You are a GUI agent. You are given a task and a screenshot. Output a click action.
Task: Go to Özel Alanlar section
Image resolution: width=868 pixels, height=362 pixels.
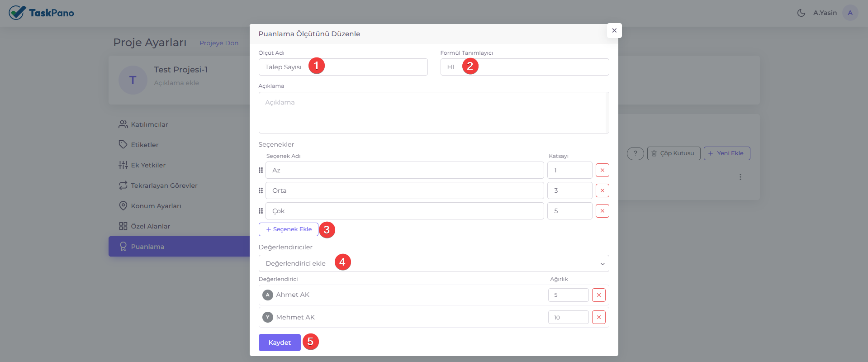pos(150,226)
